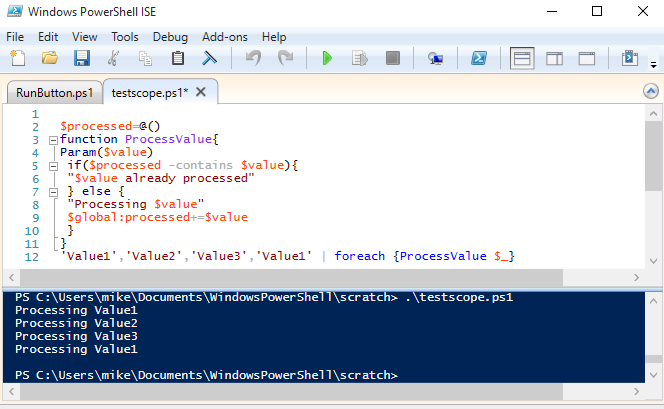Click the console horizontal scroll right arrow
Screen dimensions: 664x409
(636, 391)
